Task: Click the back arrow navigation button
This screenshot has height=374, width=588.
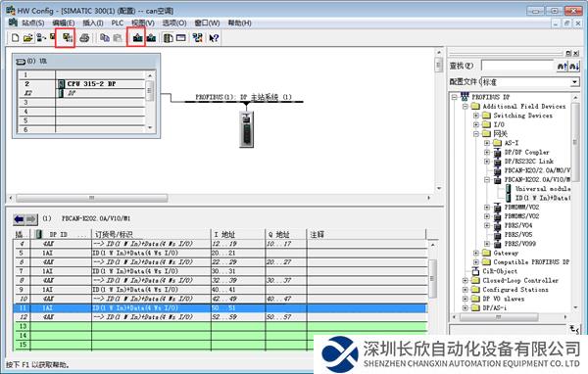Action: (x=20, y=219)
